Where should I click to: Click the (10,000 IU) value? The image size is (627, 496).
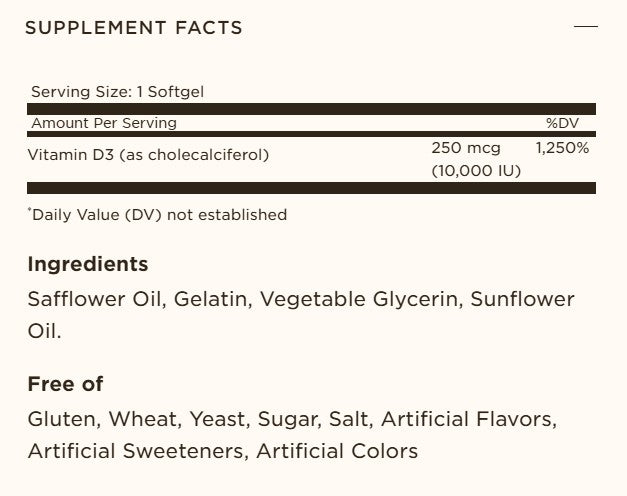coord(476,171)
